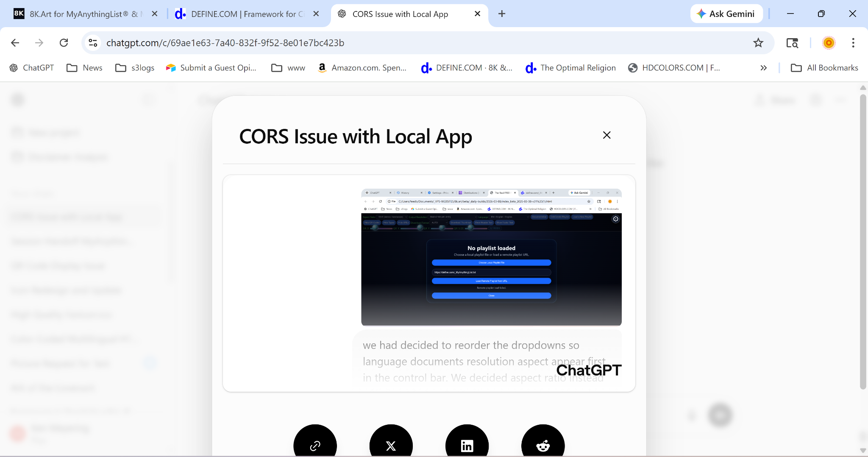The height and width of the screenshot is (457, 868).
Task: Close the CORS Issue with Local App tab
Action: click(x=477, y=14)
